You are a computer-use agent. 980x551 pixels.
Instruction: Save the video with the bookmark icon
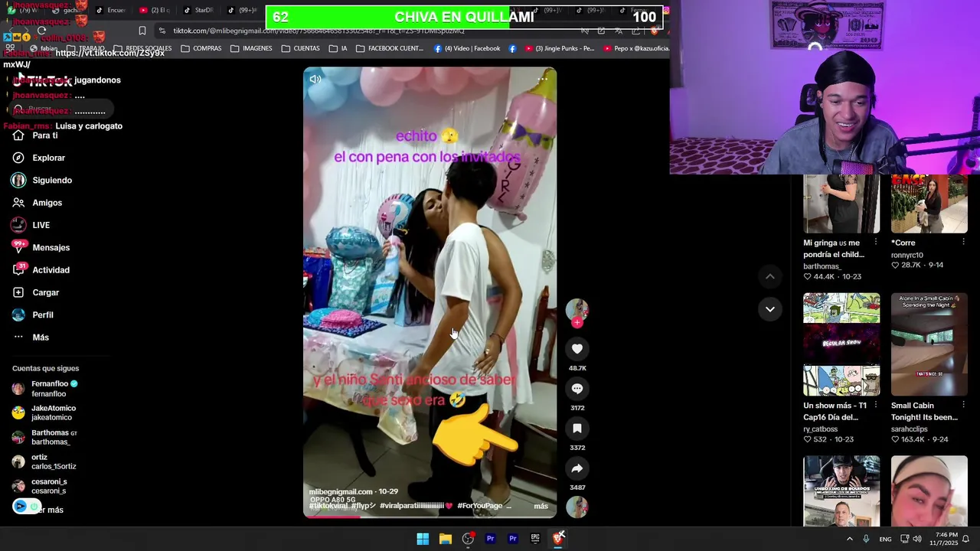coord(577,429)
